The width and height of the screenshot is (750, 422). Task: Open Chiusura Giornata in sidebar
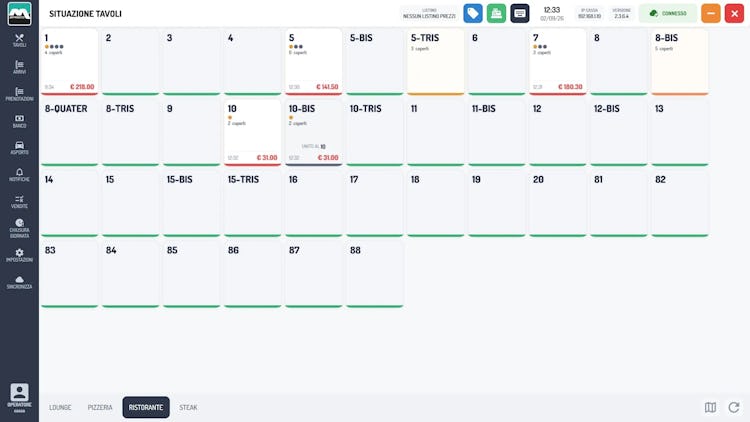[x=19, y=229]
